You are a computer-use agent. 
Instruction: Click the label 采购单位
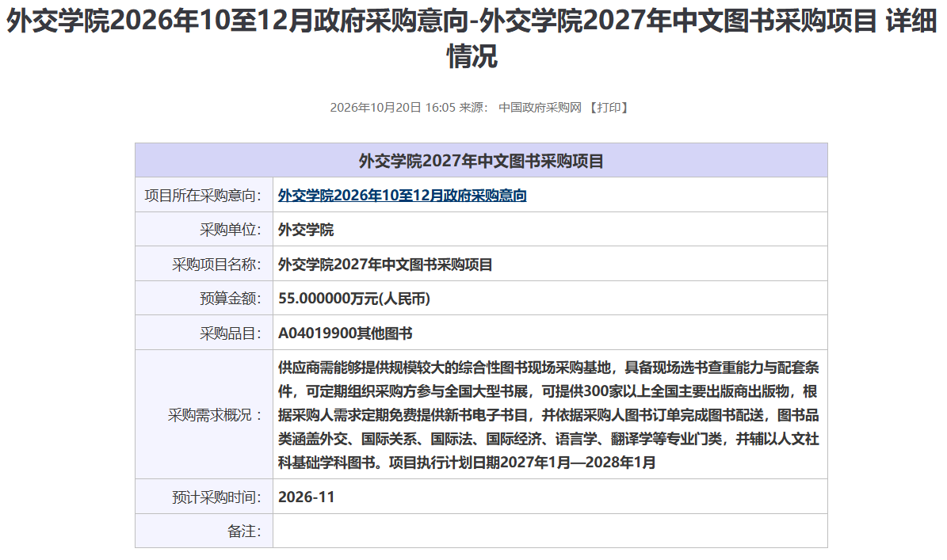(231, 230)
